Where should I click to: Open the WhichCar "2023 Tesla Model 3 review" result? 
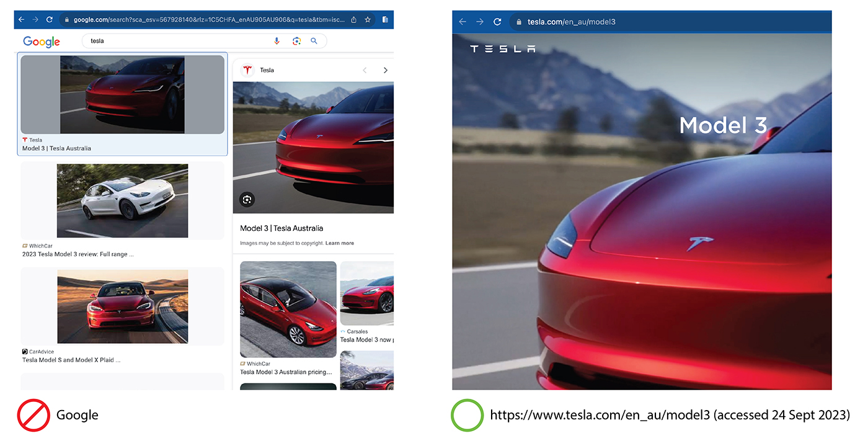click(122, 200)
